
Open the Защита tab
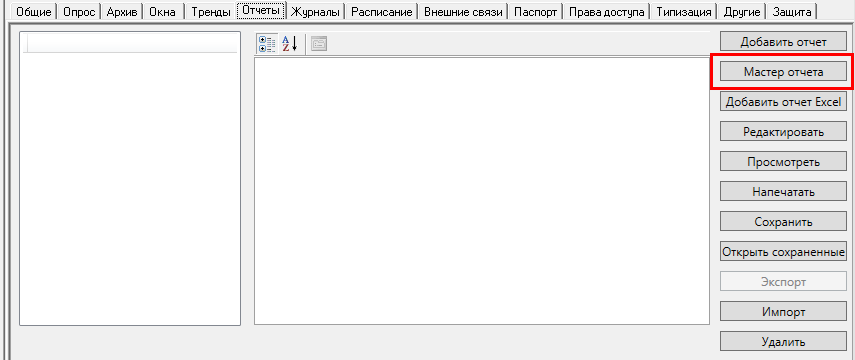point(792,11)
